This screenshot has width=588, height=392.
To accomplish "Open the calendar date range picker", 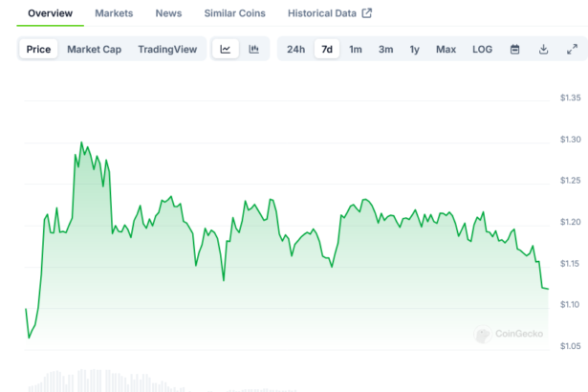I will click(x=514, y=49).
